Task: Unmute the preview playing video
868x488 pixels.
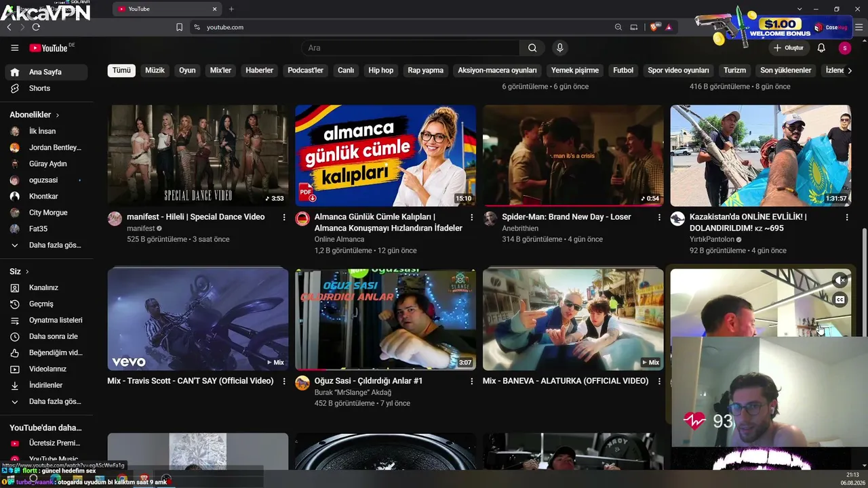Action: point(840,280)
